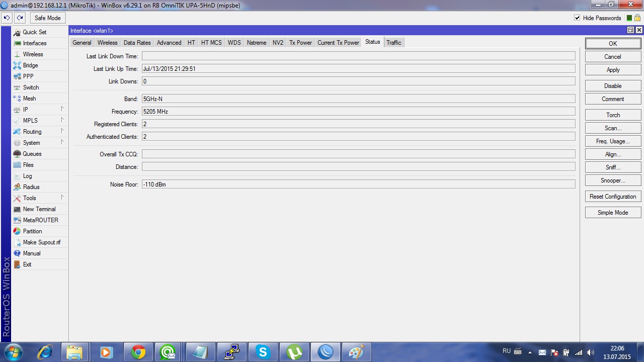Open Interfaces in the left menu
This screenshot has height=362, width=644.
[34, 43]
